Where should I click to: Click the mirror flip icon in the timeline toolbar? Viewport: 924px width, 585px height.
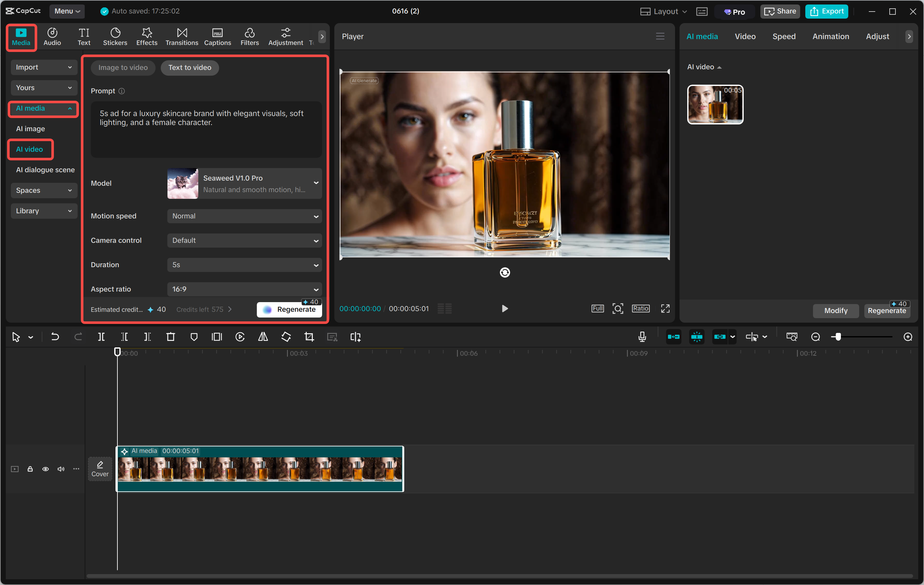point(263,337)
